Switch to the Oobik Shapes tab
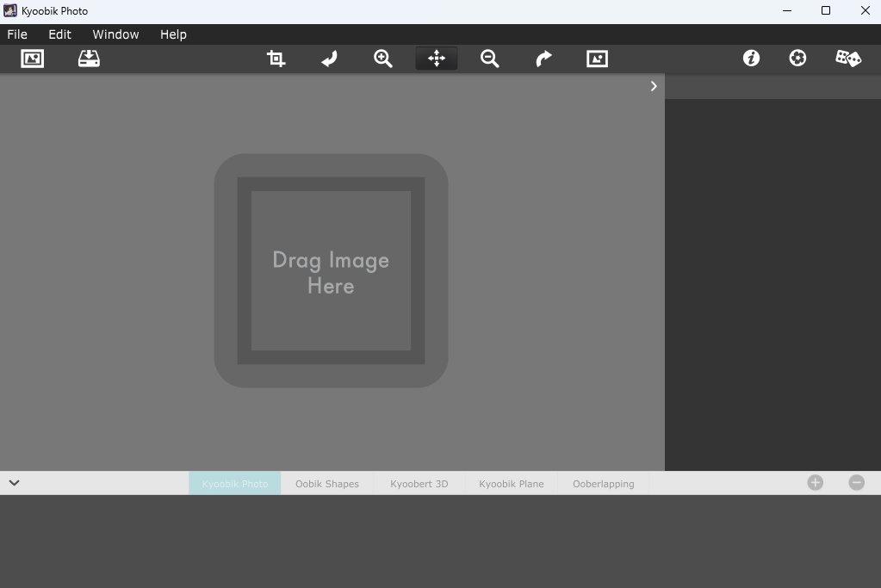Viewport: 881px width, 588px height. pyautogui.click(x=327, y=484)
